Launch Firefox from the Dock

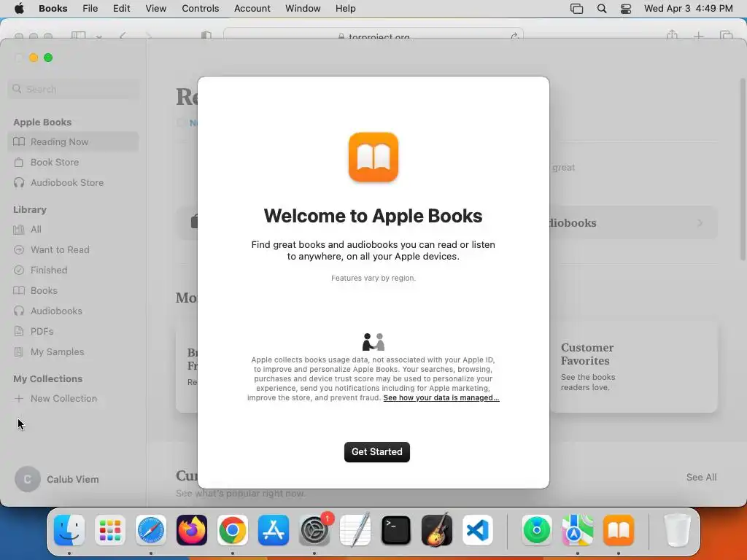[192, 530]
